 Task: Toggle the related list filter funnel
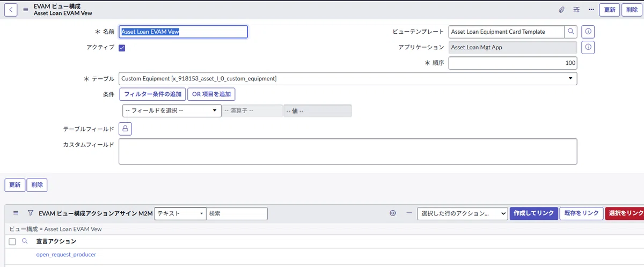[x=31, y=213]
